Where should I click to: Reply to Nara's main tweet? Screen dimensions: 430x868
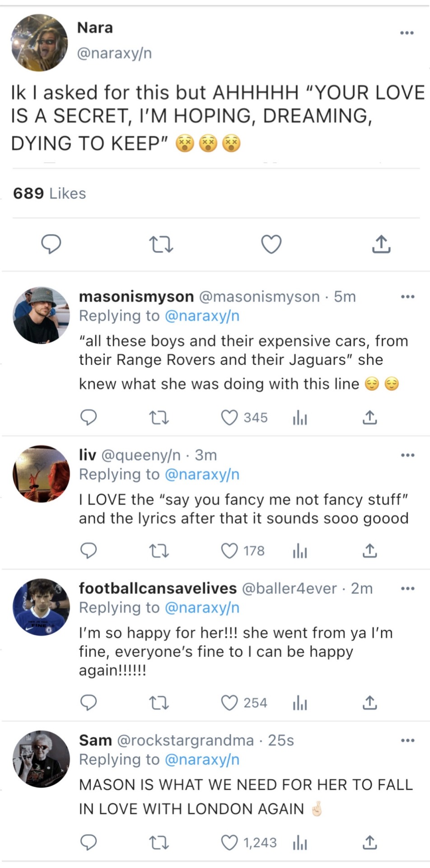pyautogui.click(x=51, y=245)
